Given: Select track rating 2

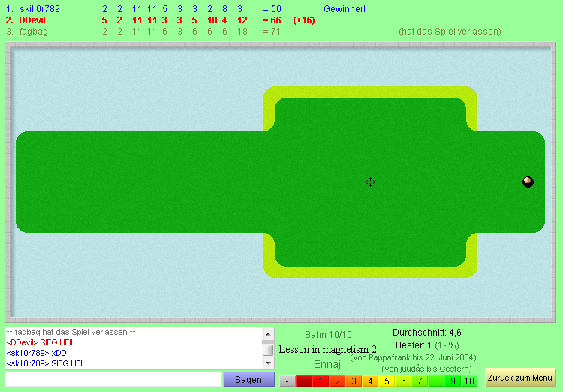Looking at the screenshot, I should [336, 381].
